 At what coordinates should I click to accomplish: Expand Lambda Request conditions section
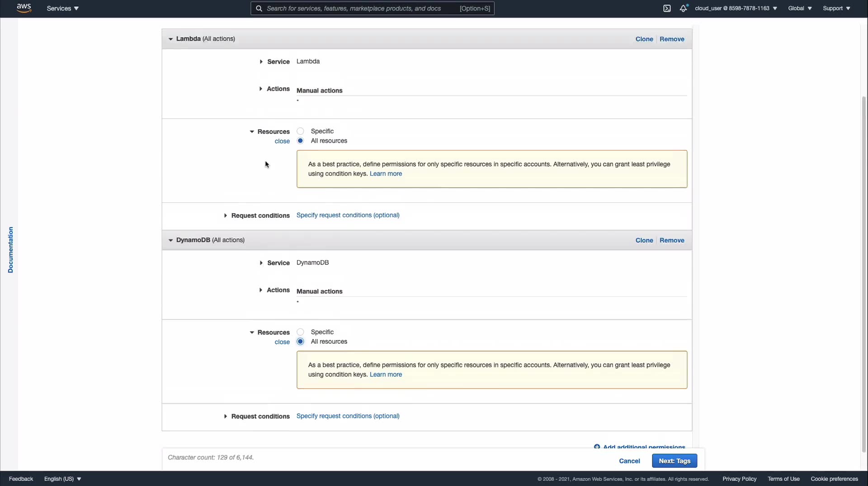pos(225,216)
